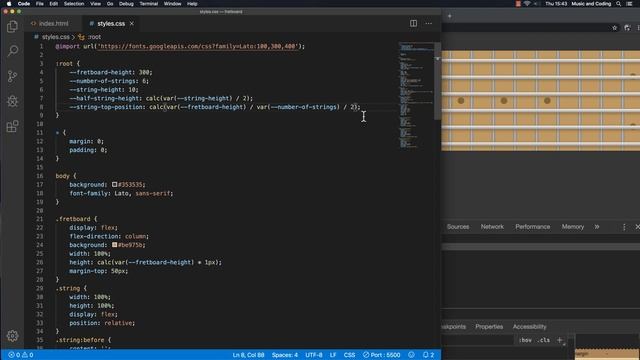The width and height of the screenshot is (640, 360).
Task: Close the styles.css tab
Action: click(132, 24)
